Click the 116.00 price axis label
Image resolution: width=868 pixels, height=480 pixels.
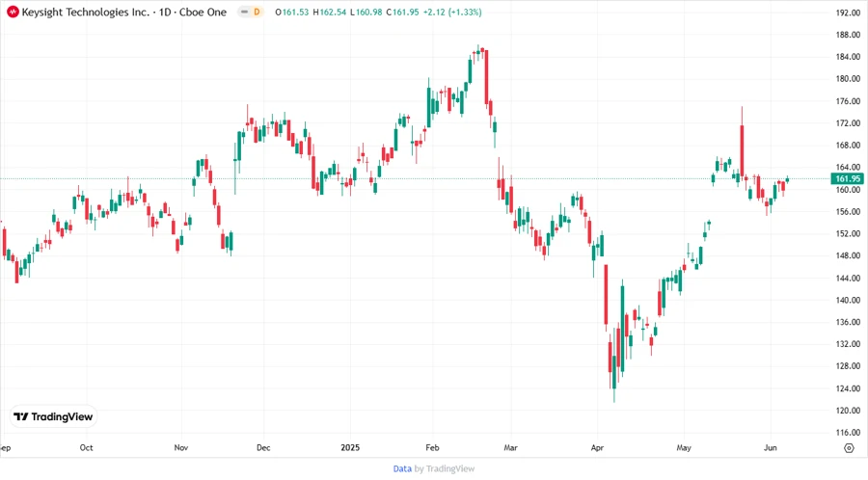point(848,433)
